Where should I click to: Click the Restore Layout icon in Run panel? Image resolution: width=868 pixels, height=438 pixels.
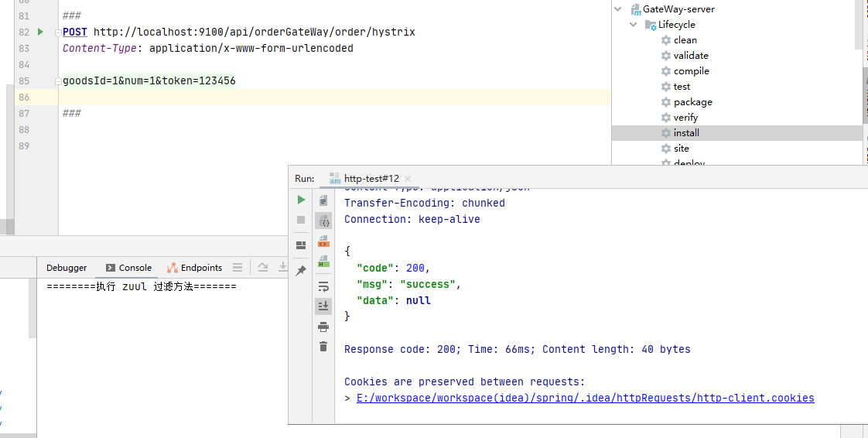(x=301, y=245)
